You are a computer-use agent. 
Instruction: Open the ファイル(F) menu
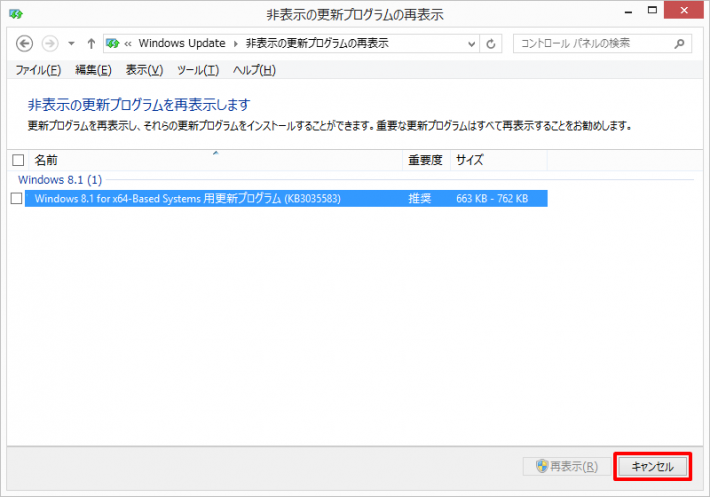tap(38, 70)
